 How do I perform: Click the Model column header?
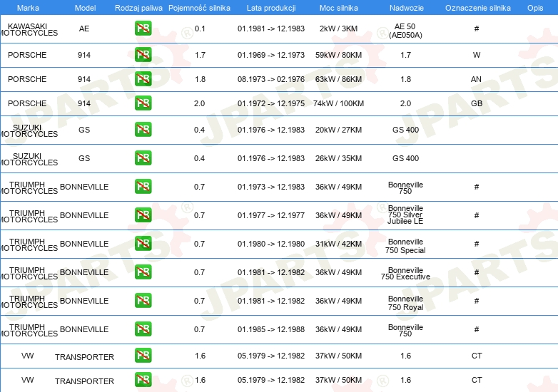[x=85, y=8]
